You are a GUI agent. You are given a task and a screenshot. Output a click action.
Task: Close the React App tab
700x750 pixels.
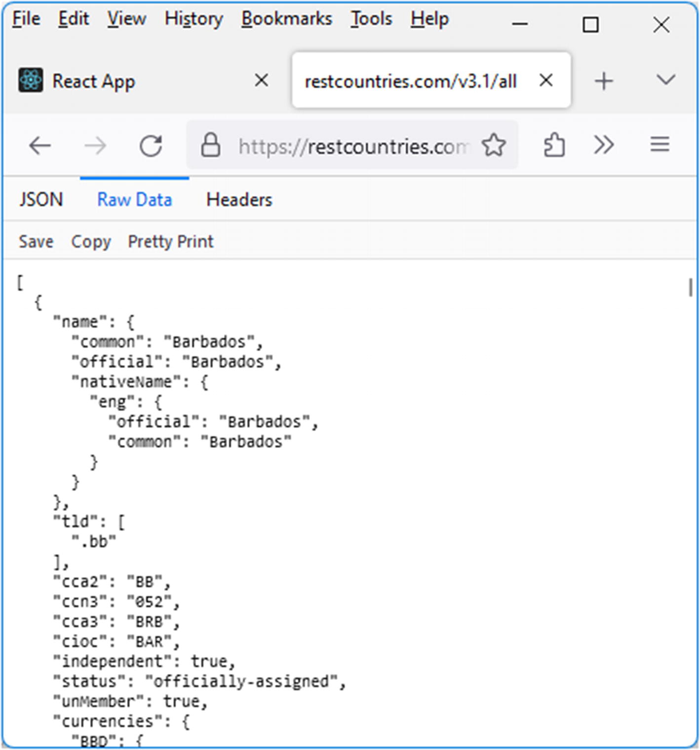[261, 80]
